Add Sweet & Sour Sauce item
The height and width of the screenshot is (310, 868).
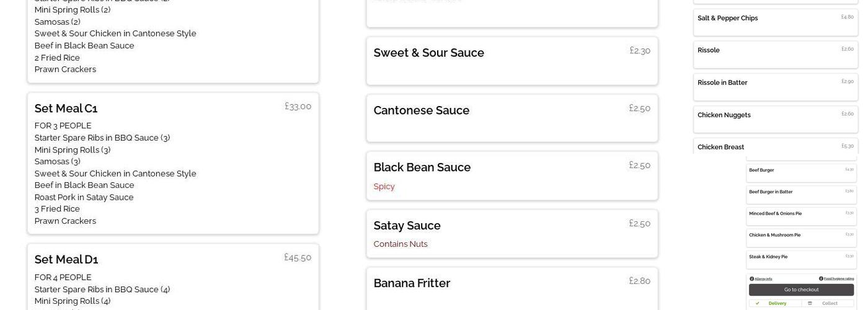[511, 61]
